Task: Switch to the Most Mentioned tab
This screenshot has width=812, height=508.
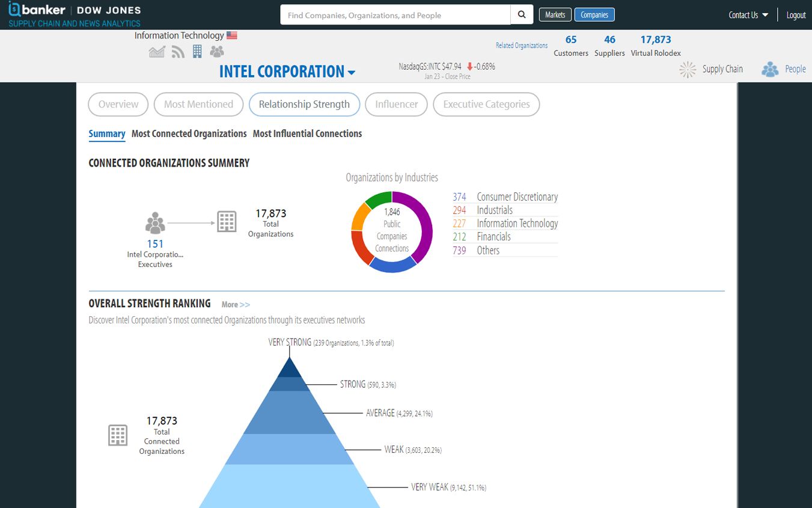Action: pos(198,104)
